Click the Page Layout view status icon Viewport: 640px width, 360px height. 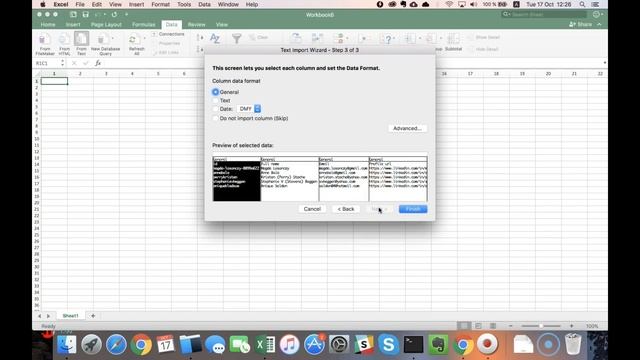(x=478, y=326)
